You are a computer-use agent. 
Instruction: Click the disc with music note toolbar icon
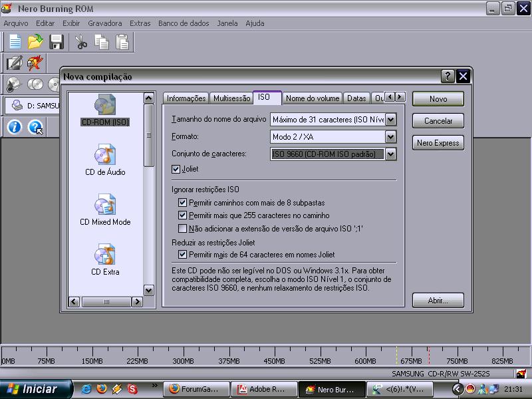(x=14, y=84)
